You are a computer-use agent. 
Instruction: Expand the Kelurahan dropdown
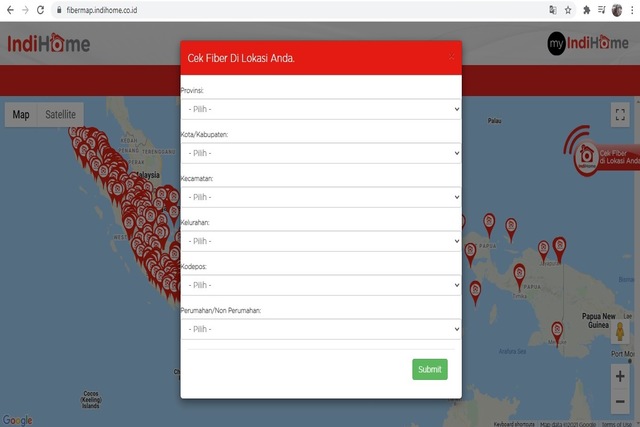click(x=321, y=241)
